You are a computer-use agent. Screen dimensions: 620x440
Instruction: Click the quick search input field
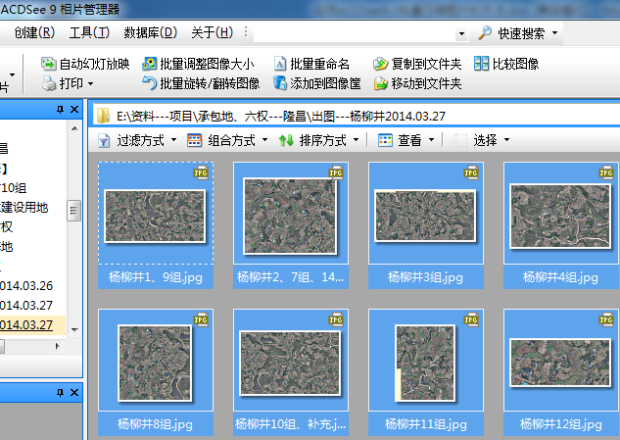tap(355, 34)
